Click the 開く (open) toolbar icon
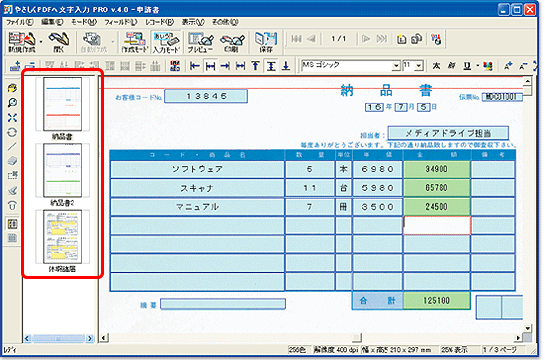Image resolution: width=545 pixels, height=360 pixels. [x=59, y=42]
